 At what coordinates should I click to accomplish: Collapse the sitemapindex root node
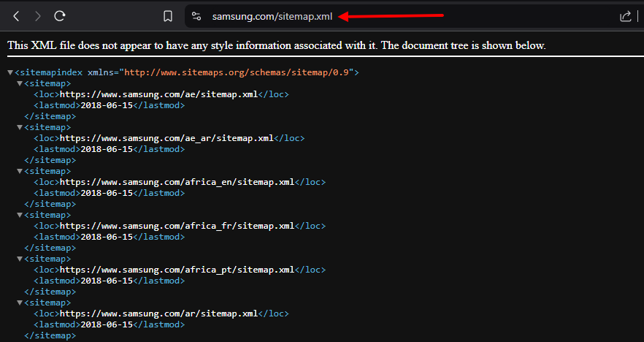click(x=10, y=73)
